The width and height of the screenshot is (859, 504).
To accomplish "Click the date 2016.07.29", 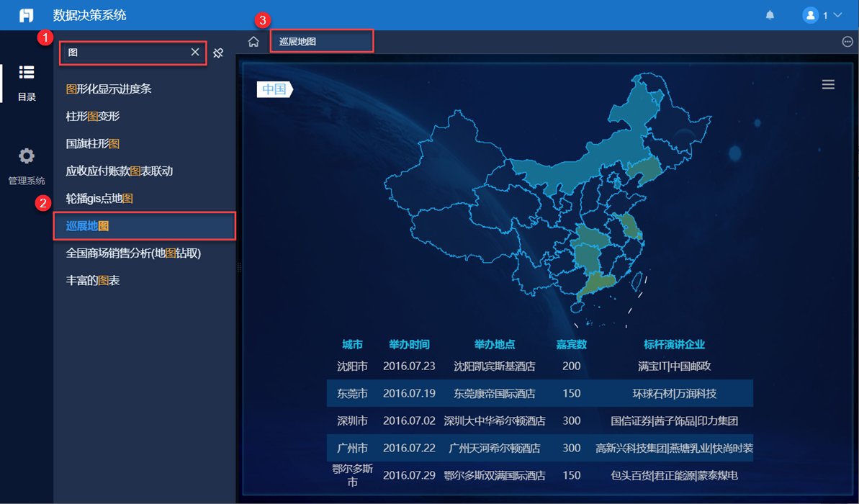I will pyautogui.click(x=409, y=475).
